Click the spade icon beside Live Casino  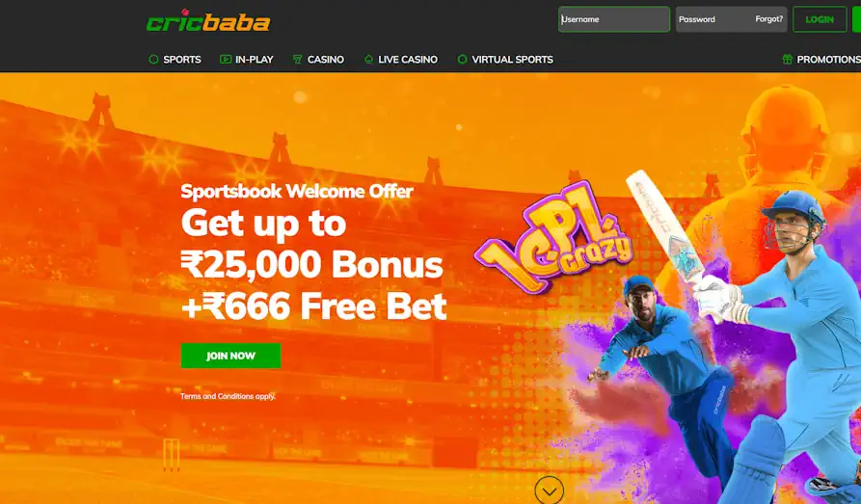coord(368,60)
